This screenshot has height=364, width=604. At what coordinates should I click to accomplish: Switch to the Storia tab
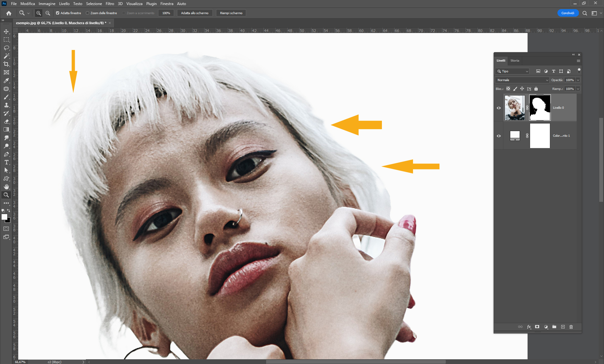pyautogui.click(x=515, y=61)
